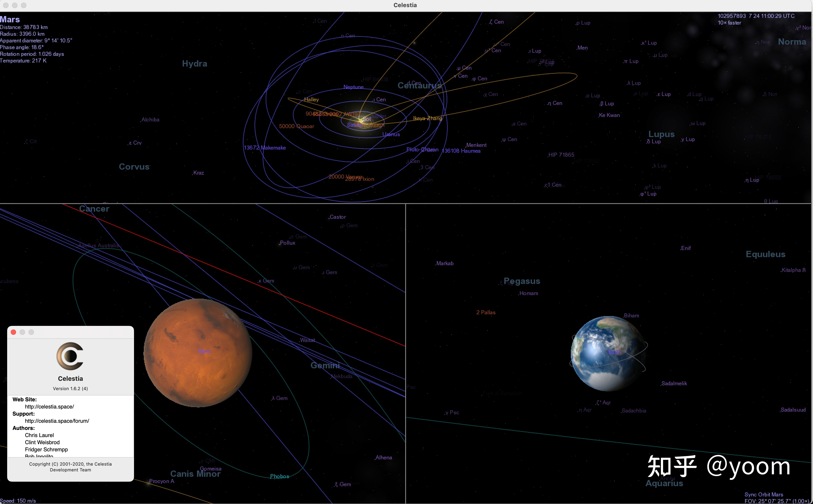Select the Halley comet label
The height and width of the screenshot is (504, 813).
click(x=311, y=100)
